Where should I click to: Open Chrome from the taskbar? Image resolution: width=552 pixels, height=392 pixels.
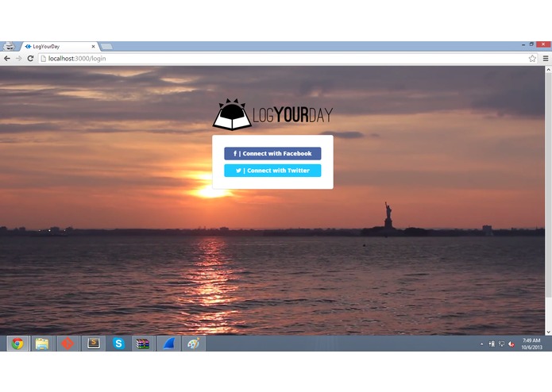click(x=17, y=344)
